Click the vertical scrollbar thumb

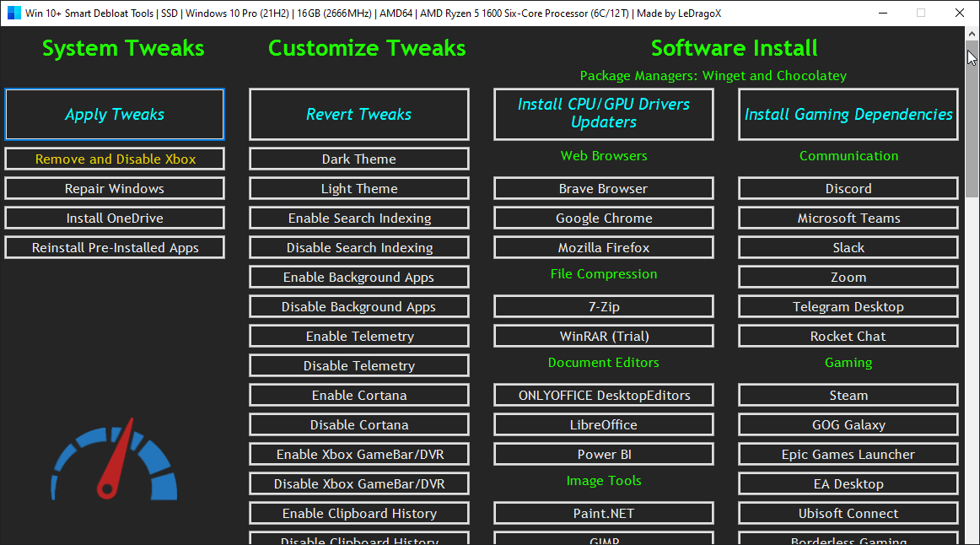pos(972,119)
